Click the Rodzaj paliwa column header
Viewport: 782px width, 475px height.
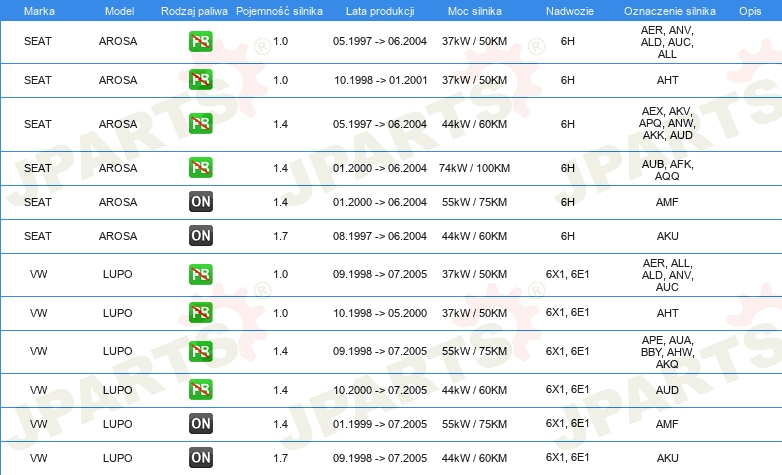tap(194, 11)
